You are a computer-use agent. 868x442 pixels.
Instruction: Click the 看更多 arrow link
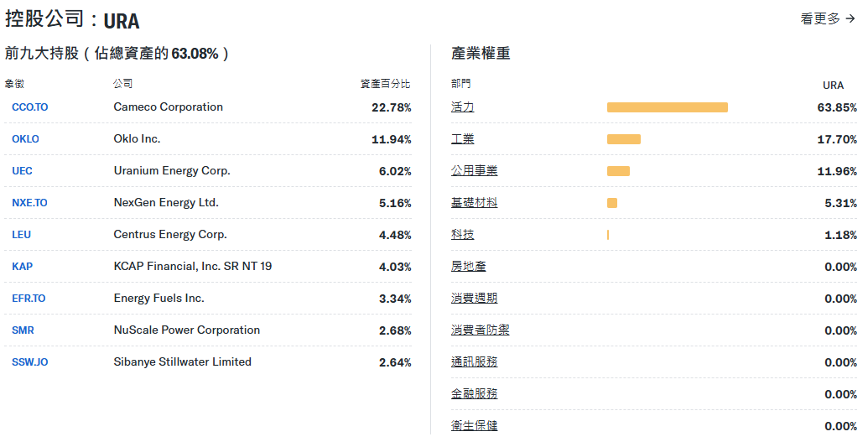click(x=827, y=18)
